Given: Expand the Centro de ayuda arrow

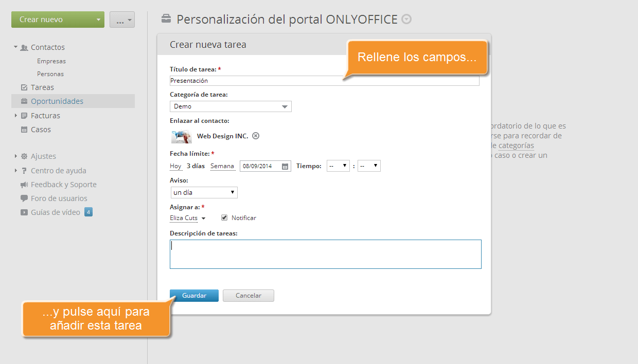Looking at the screenshot, I should [x=16, y=171].
